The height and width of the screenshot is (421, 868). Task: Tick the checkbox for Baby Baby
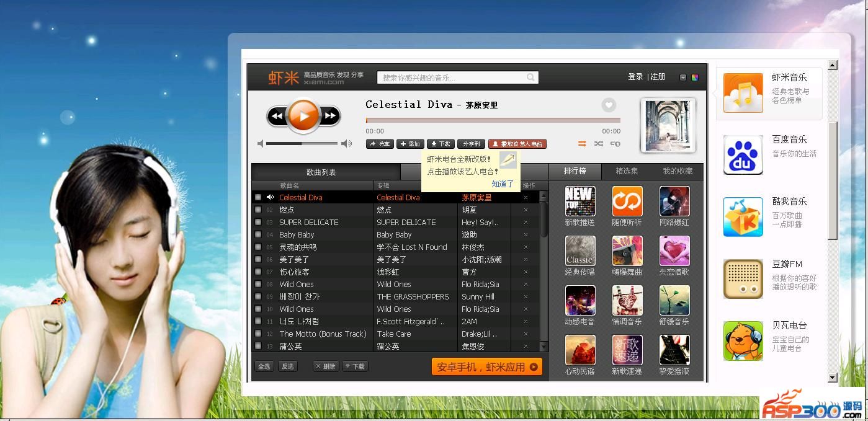pyautogui.click(x=258, y=234)
